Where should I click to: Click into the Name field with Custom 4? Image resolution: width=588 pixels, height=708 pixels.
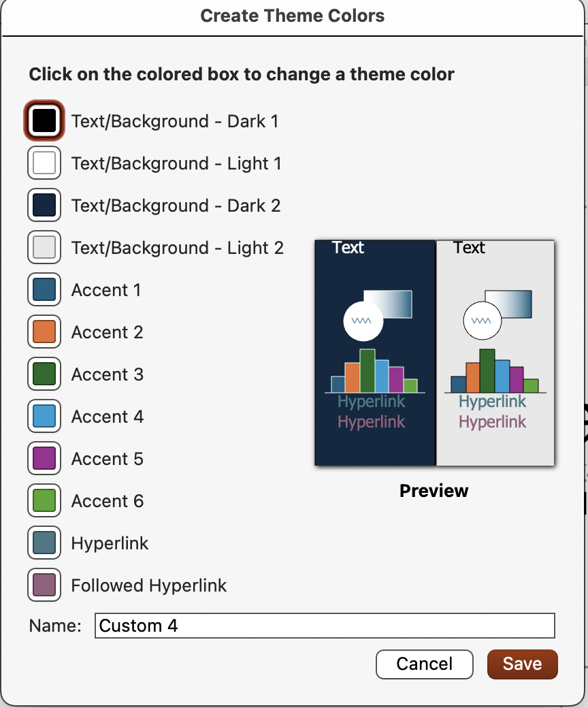[x=325, y=626]
